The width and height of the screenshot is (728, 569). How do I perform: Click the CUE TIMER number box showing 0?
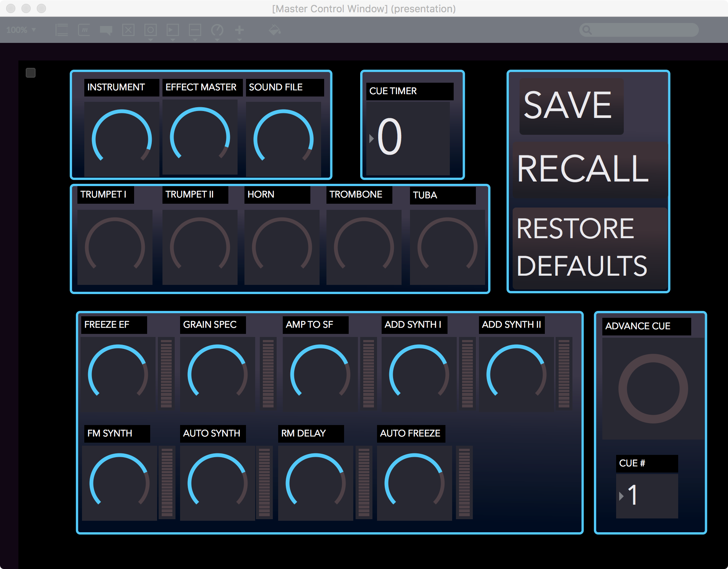click(x=408, y=138)
